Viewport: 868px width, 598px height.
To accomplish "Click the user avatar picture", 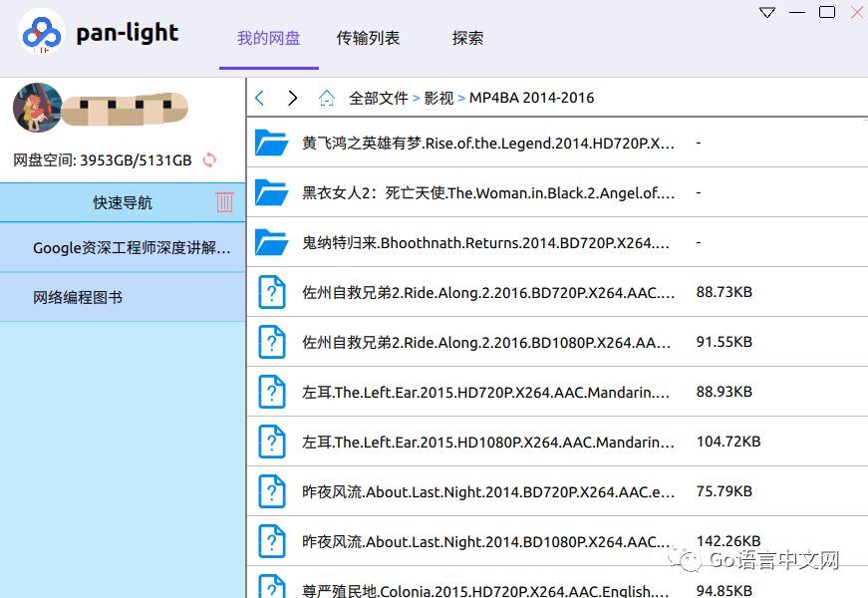I will click(x=38, y=108).
